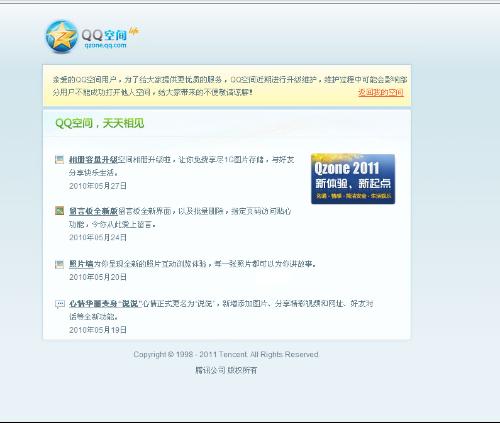Viewport: 500px width, 423px height.
Task: Click the icon beside 照片墙 news item
Action: tap(59, 264)
